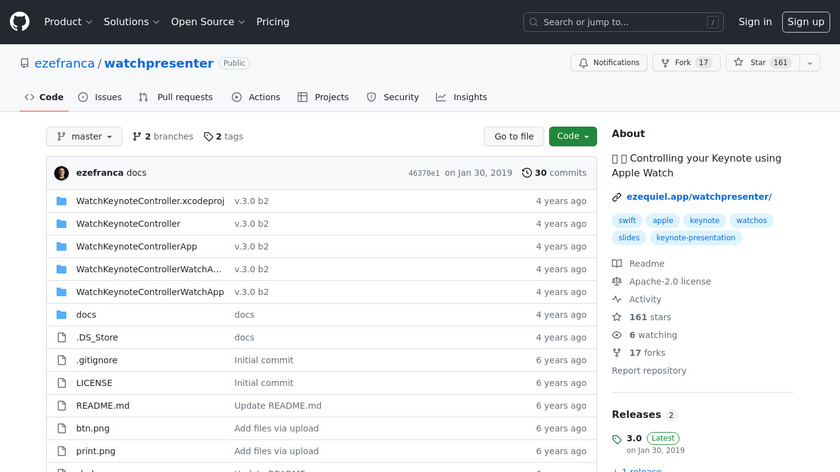Viewport: 840px width, 472px height.
Task: Select the keynote topic tag
Action: coord(704,220)
